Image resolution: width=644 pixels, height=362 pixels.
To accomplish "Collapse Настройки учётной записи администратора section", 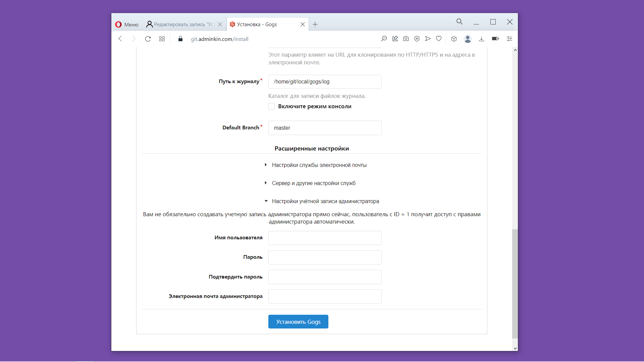I will [x=322, y=201].
